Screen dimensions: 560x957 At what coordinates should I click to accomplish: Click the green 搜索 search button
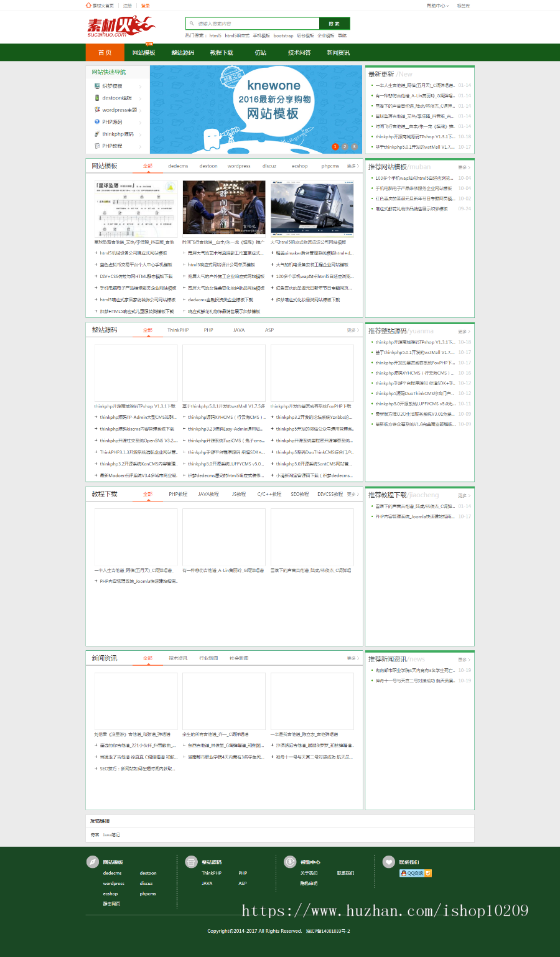pos(335,22)
